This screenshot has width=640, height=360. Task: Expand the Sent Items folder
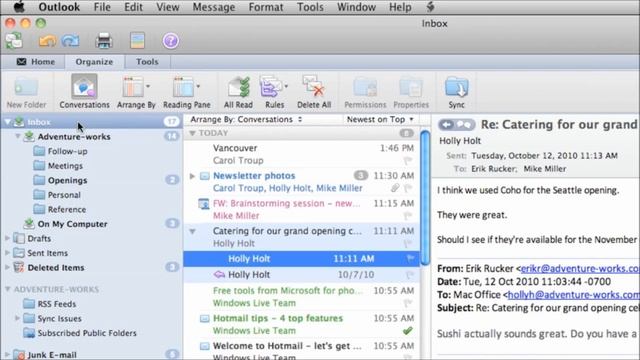click(7, 253)
